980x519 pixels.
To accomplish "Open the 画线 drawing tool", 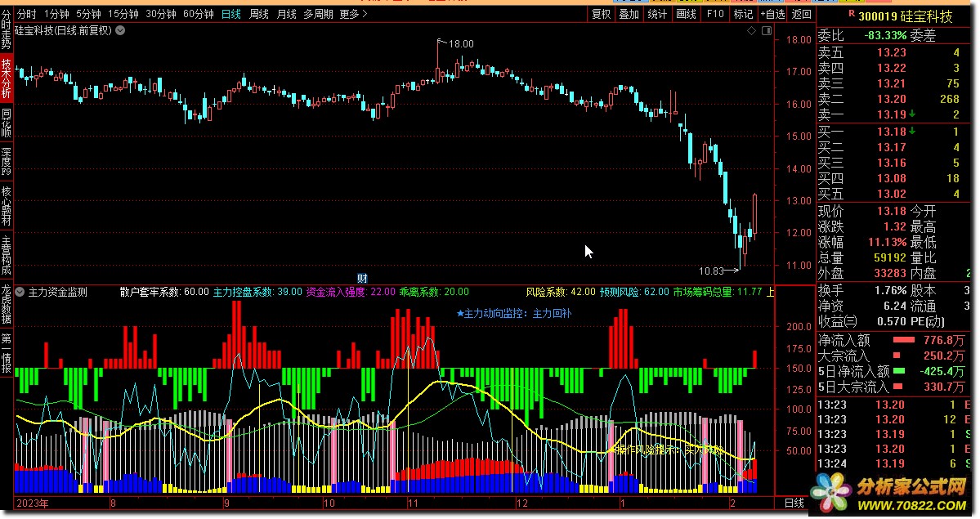I will pyautogui.click(x=686, y=14).
